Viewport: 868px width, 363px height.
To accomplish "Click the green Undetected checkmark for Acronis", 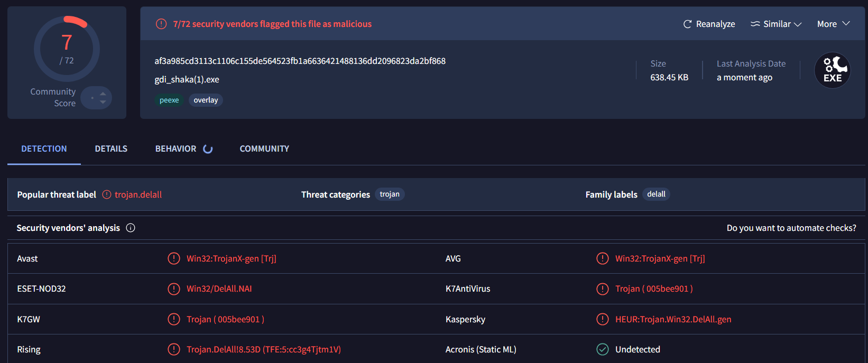I will point(602,349).
